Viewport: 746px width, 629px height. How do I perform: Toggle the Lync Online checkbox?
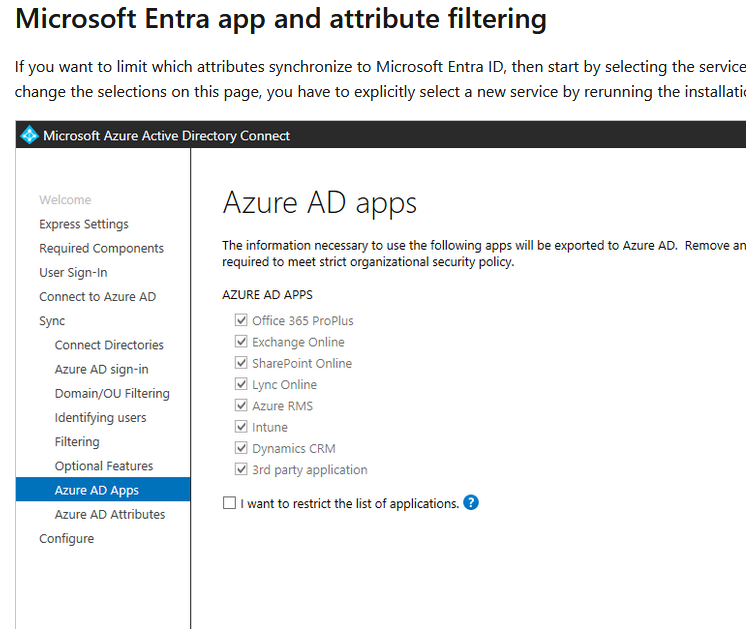[241, 384]
